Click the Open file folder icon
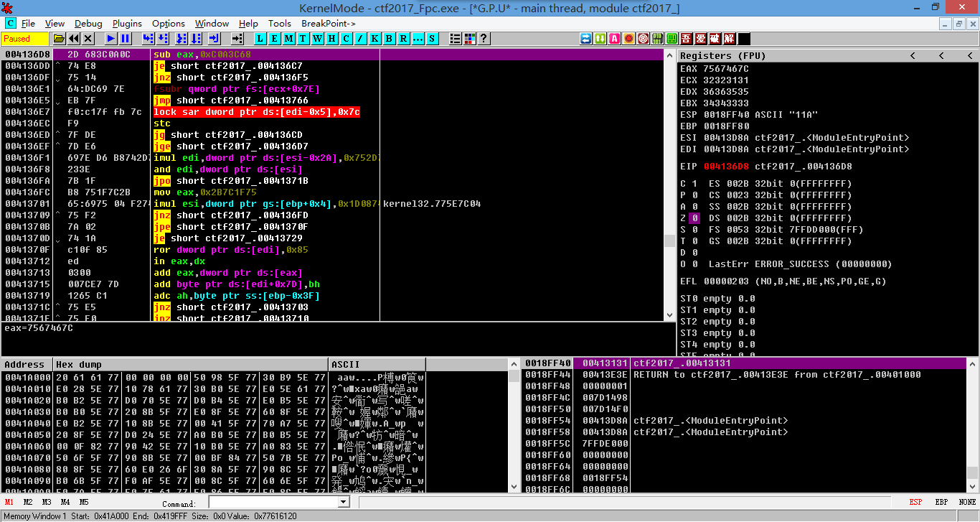This screenshot has width=980, height=522. coord(59,38)
